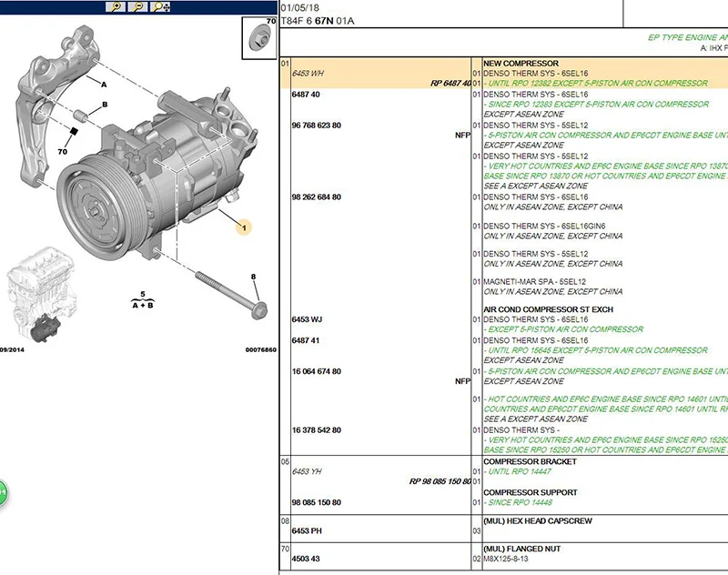This screenshot has width=728, height=575.
Task: Open the flanged nut 70 inset thumbnail
Action: tap(259, 38)
